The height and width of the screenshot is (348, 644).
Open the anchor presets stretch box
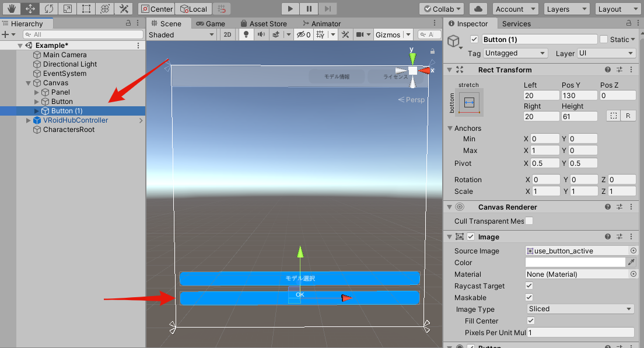pos(469,102)
